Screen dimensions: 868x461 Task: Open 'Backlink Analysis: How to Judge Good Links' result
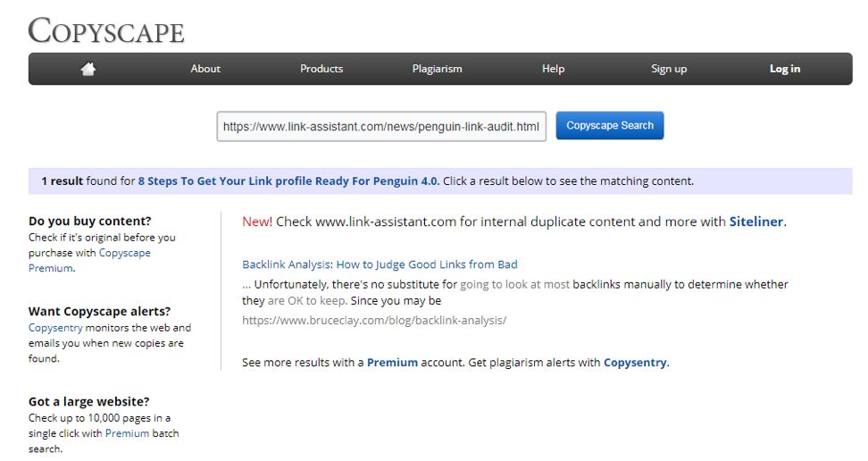tap(380, 264)
